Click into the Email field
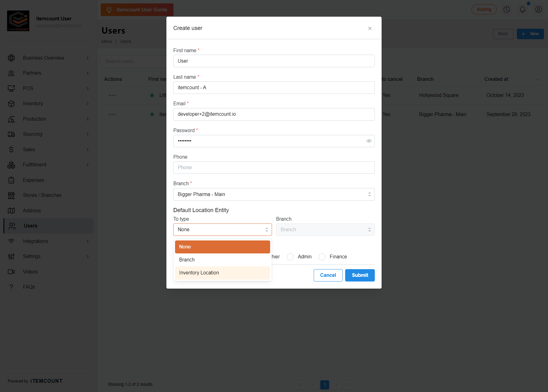Screen dimensions: 548x392 point(274,114)
